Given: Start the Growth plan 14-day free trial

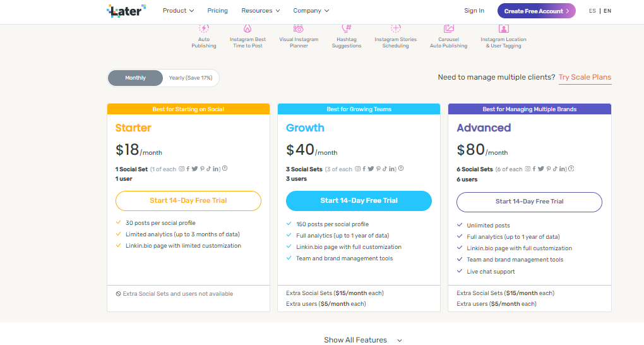Looking at the screenshot, I should (x=359, y=201).
